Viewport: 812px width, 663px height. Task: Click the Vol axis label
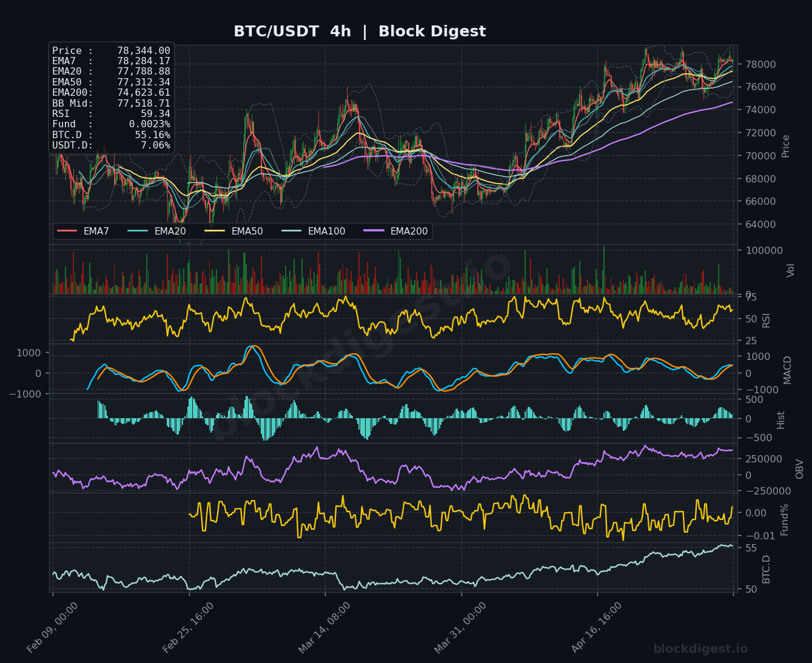pyautogui.click(x=790, y=270)
